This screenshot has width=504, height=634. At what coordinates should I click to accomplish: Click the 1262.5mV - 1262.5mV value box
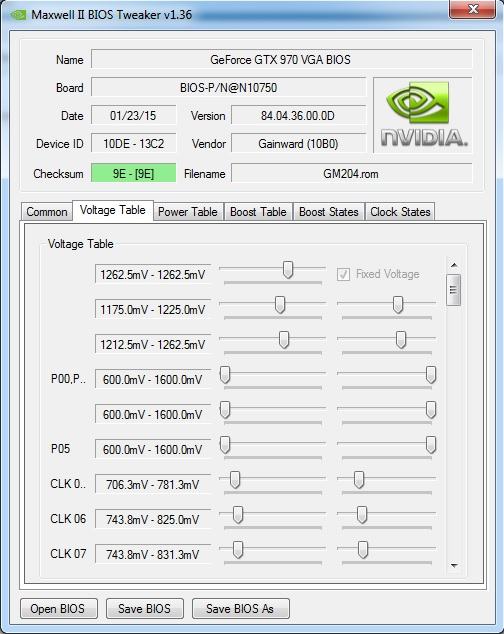coord(153,275)
